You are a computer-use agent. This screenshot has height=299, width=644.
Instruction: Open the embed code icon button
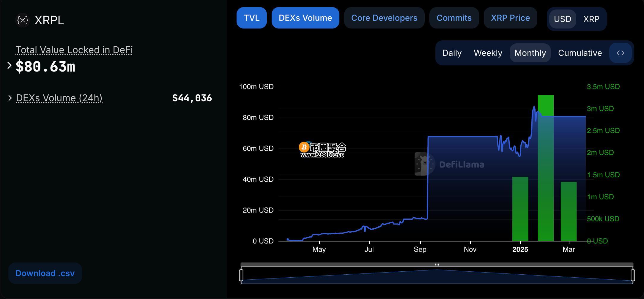(621, 53)
